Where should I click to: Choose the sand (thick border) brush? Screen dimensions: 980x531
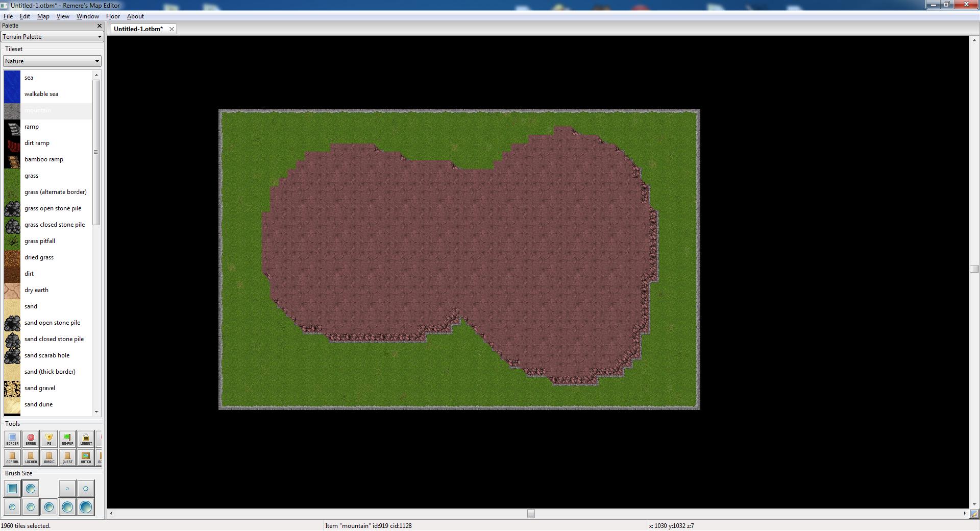point(48,372)
